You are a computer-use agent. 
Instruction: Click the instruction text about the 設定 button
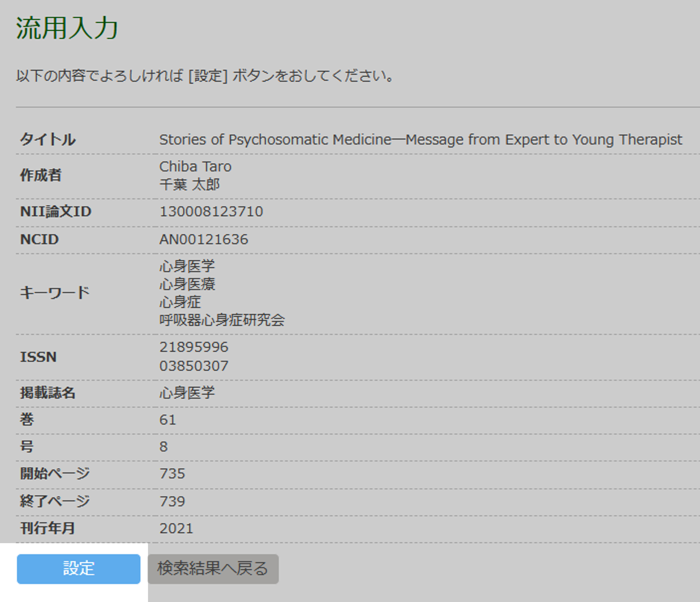pyautogui.click(x=205, y=76)
